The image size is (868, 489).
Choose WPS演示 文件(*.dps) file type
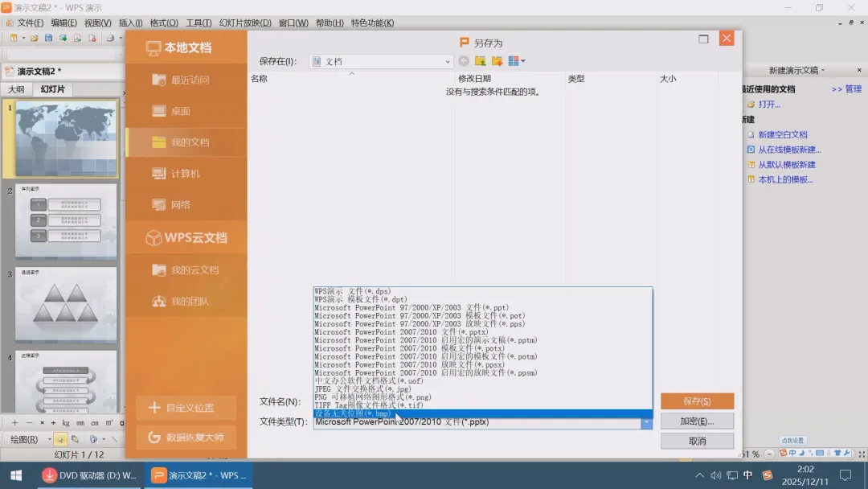point(483,291)
